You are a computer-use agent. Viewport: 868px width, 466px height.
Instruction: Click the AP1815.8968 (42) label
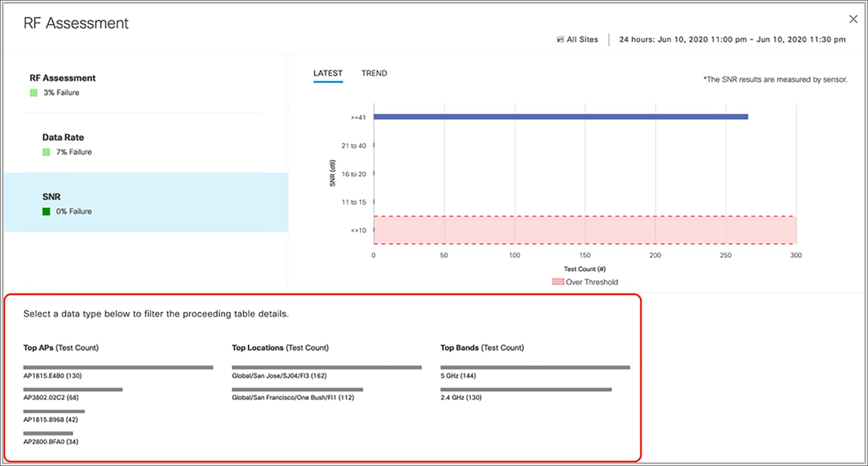51,420
